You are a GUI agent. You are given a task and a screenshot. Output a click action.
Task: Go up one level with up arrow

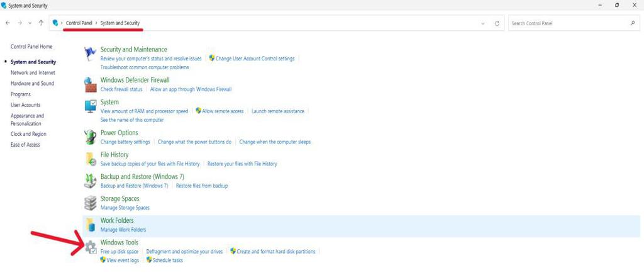[41, 23]
